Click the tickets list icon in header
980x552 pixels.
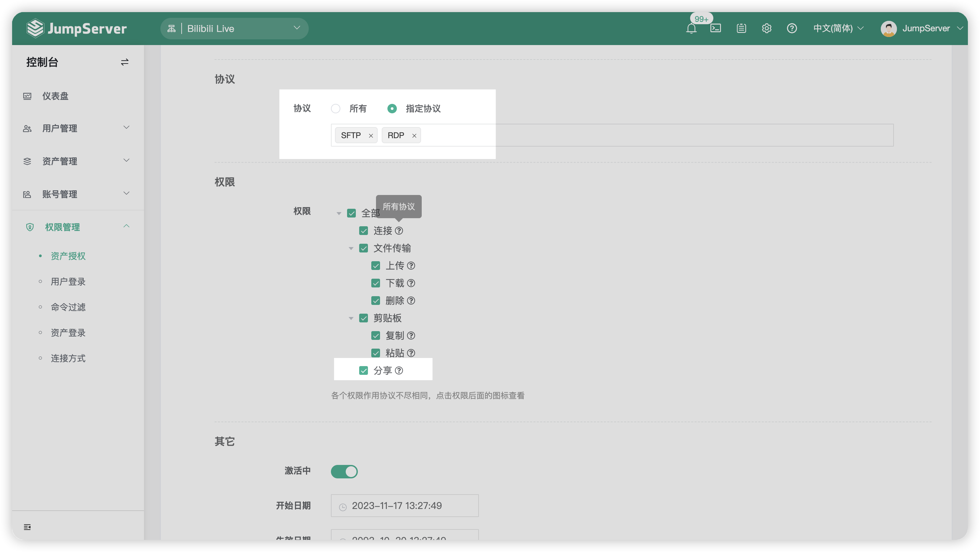741,29
